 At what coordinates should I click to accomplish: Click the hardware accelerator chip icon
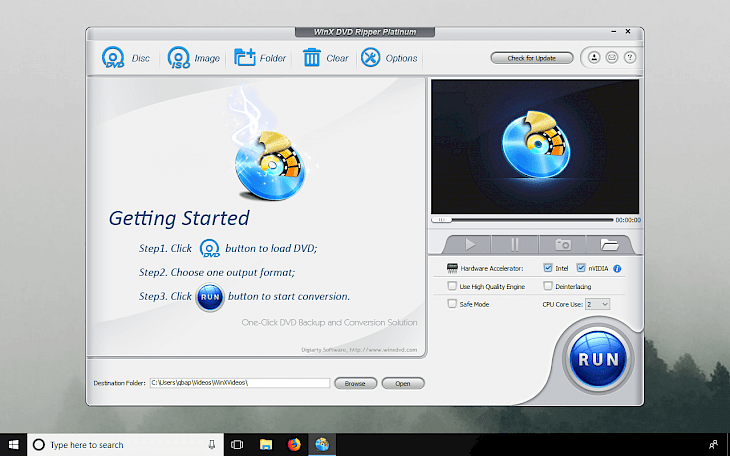pos(452,268)
